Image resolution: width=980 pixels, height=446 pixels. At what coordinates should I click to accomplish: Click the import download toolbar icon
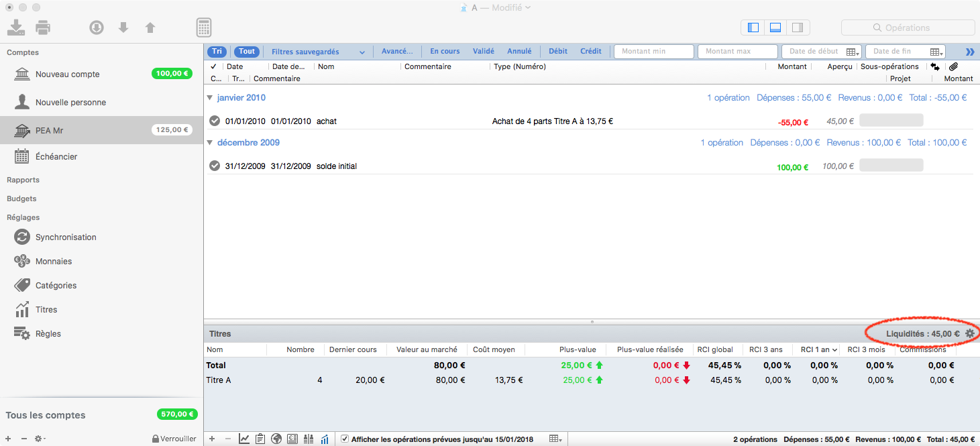tap(16, 27)
